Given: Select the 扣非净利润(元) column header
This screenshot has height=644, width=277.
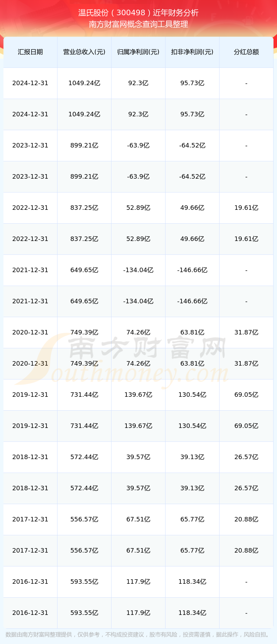Looking at the screenshot, I should click(192, 52).
